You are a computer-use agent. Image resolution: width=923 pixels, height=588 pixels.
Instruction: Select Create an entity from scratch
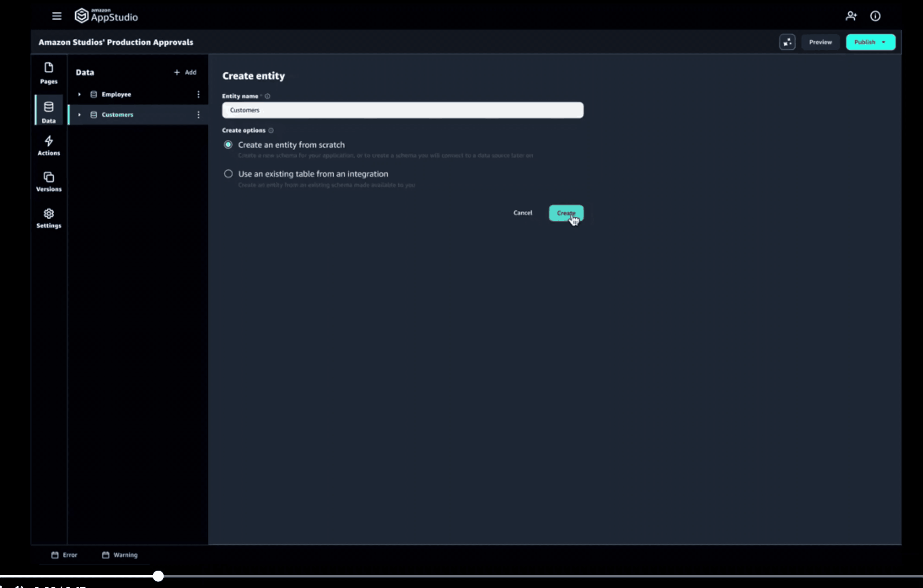228,145
